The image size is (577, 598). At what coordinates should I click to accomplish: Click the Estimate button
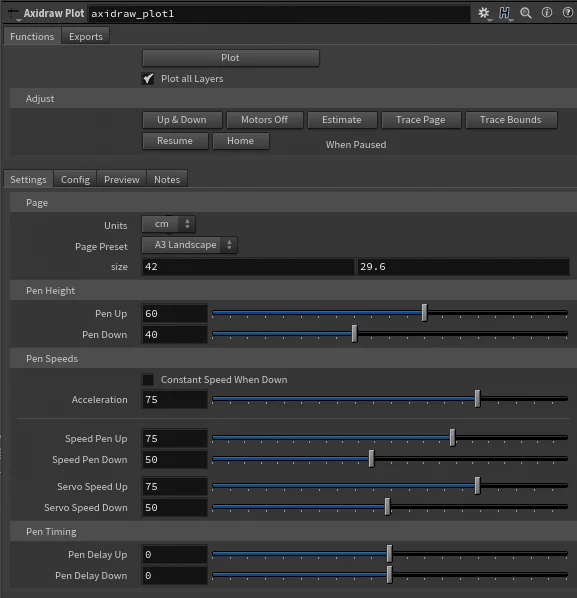coord(342,120)
